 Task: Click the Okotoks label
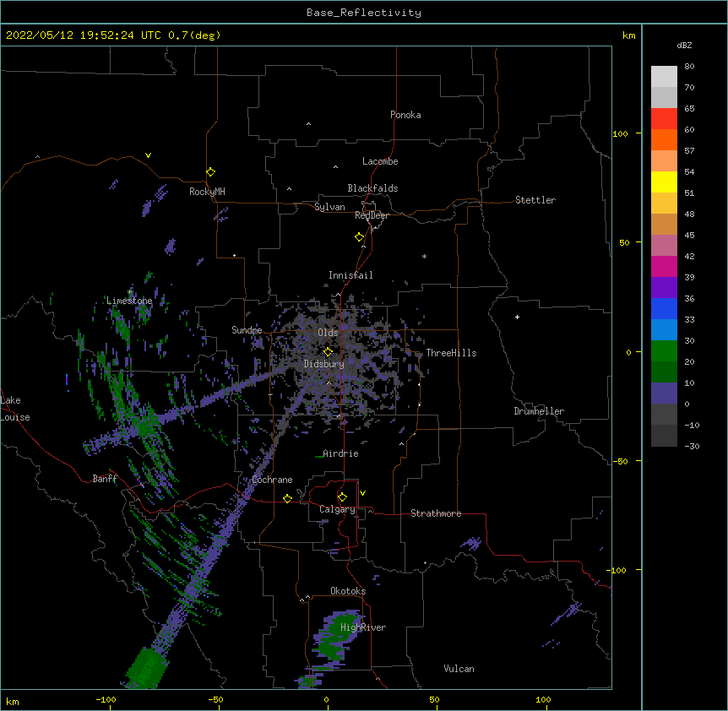click(x=348, y=591)
